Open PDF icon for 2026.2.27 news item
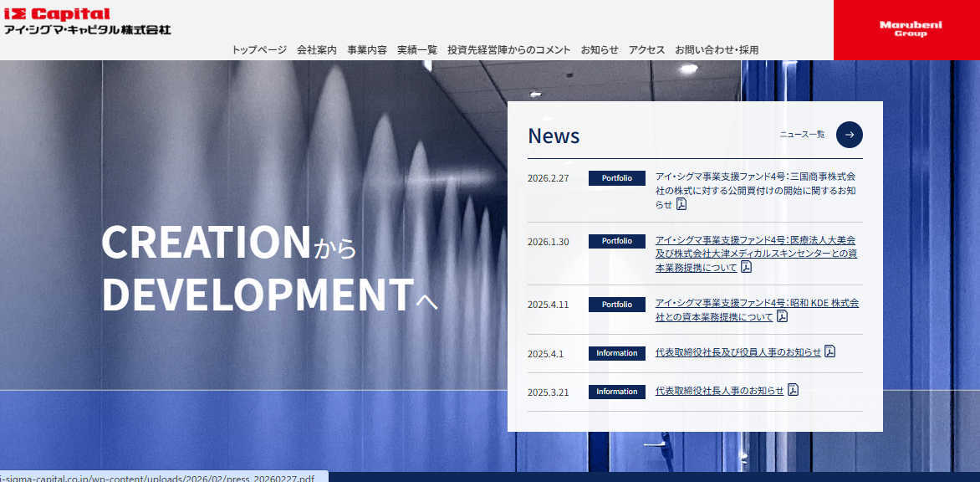980x482 pixels. 681,204
